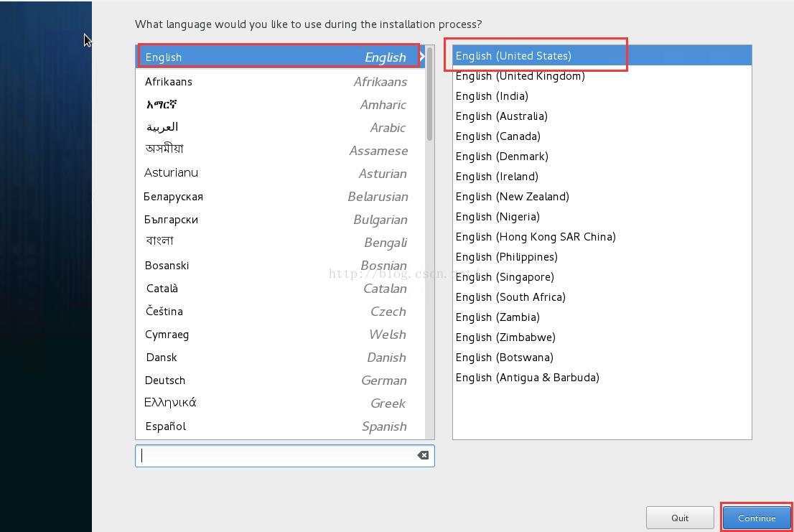Choose English (Botswana) locale
The height and width of the screenshot is (532, 794).
[602, 358]
